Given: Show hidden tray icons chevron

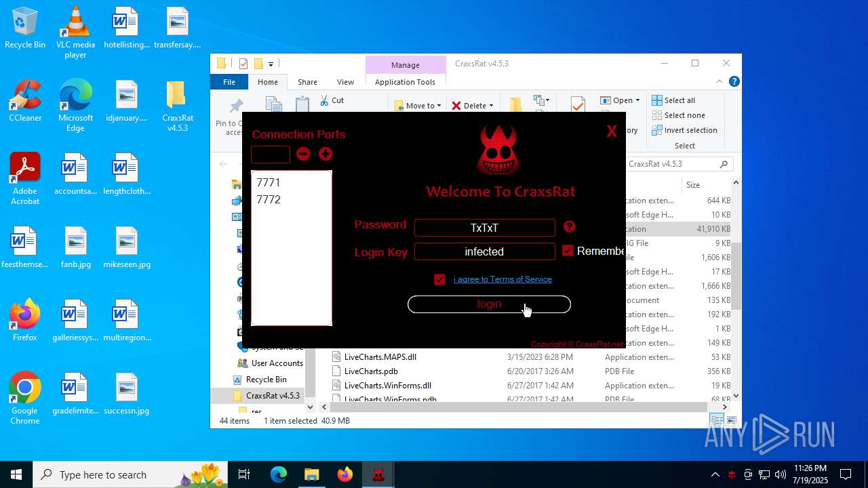Looking at the screenshot, I should 715,474.
